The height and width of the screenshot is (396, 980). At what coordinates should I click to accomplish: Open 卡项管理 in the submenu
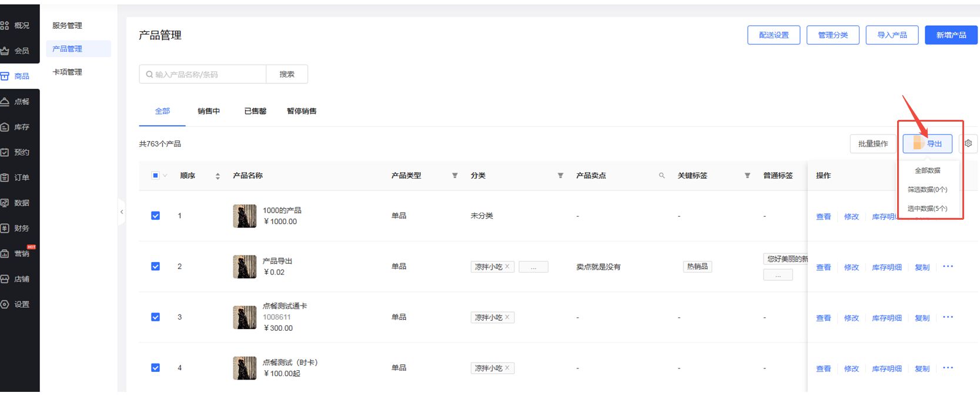click(x=67, y=72)
